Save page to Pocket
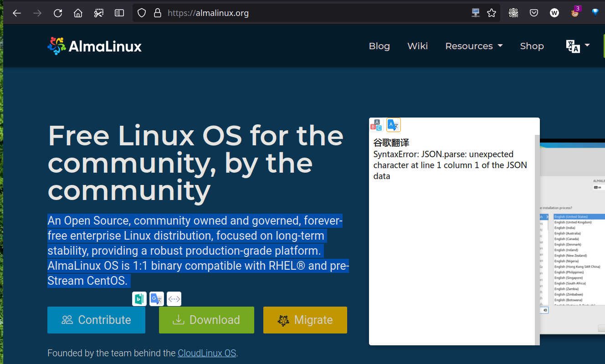The height and width of the screenshot is (364, 605). pyautogui.click(x=534, y=13)
